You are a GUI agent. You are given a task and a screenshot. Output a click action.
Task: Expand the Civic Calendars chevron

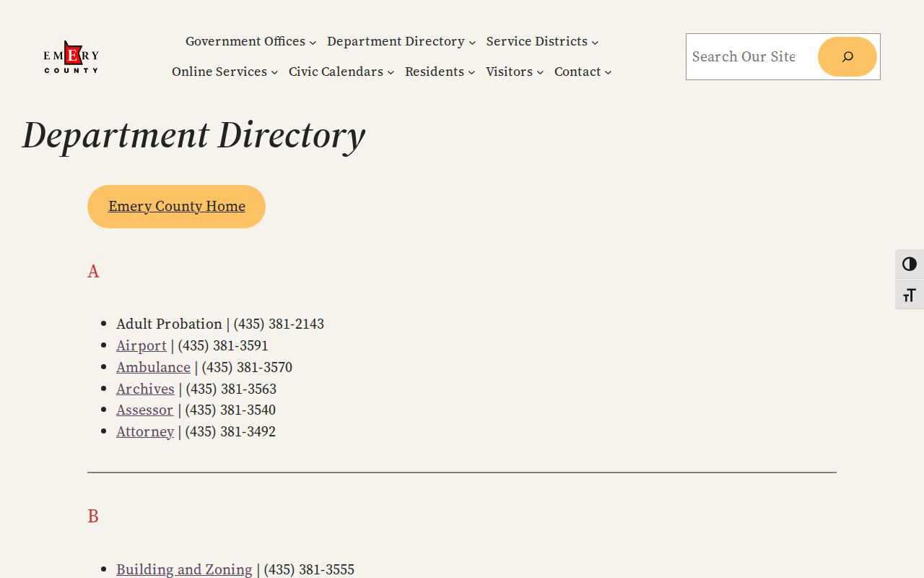tap(391, 72)
